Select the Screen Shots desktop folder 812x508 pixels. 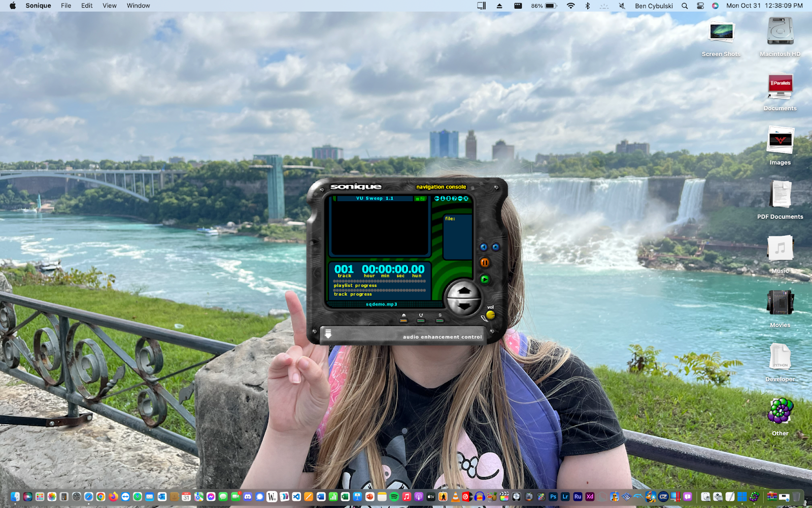[721, 38]
